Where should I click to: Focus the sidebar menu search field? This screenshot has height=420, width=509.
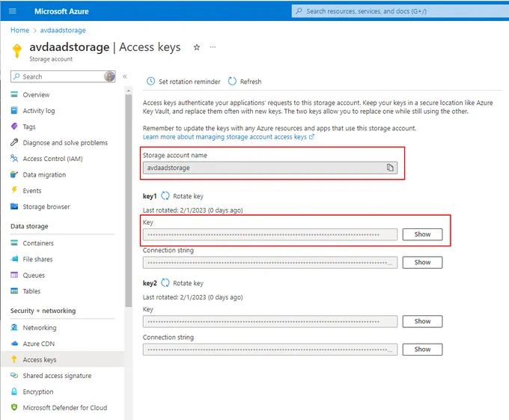tap(63, 76)
